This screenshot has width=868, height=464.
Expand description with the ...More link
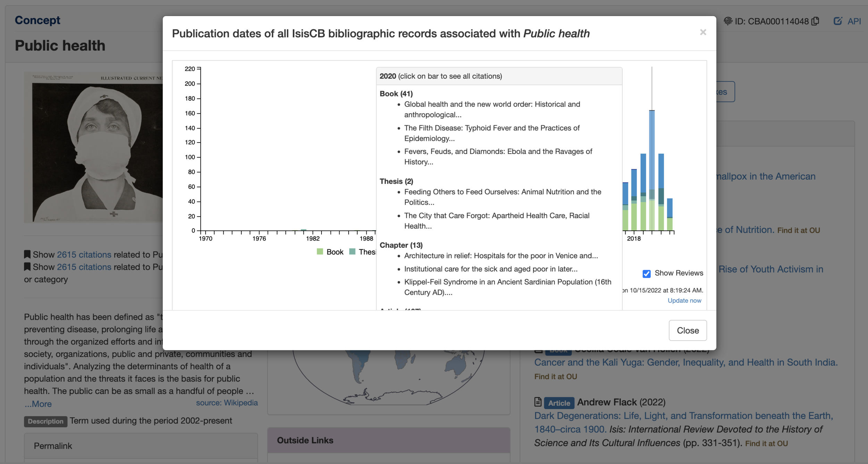click(38, 404)
